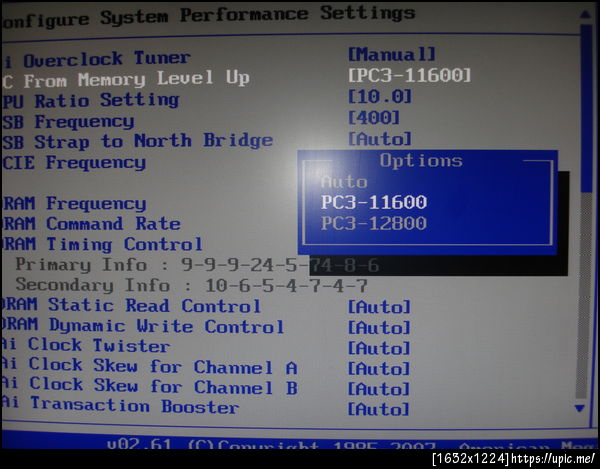Choose PC3-11600 in the Options popup
600x469 pixels.
point(374,202)
